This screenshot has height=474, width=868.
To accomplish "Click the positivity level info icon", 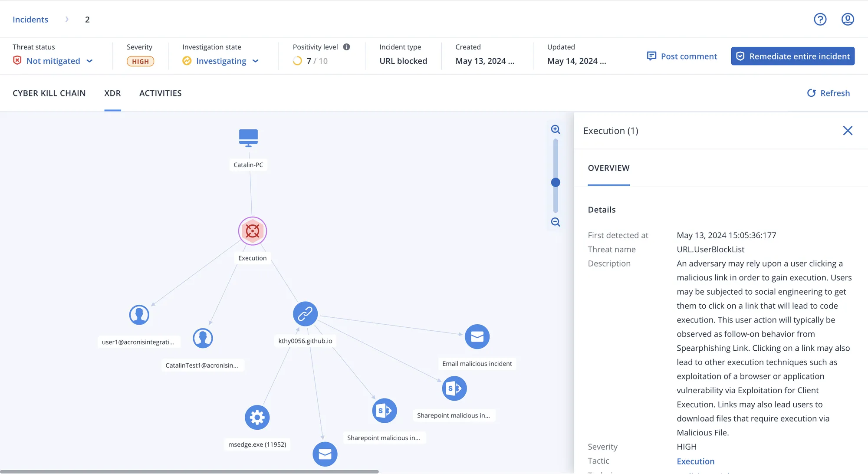I will [x=347, y=46].
